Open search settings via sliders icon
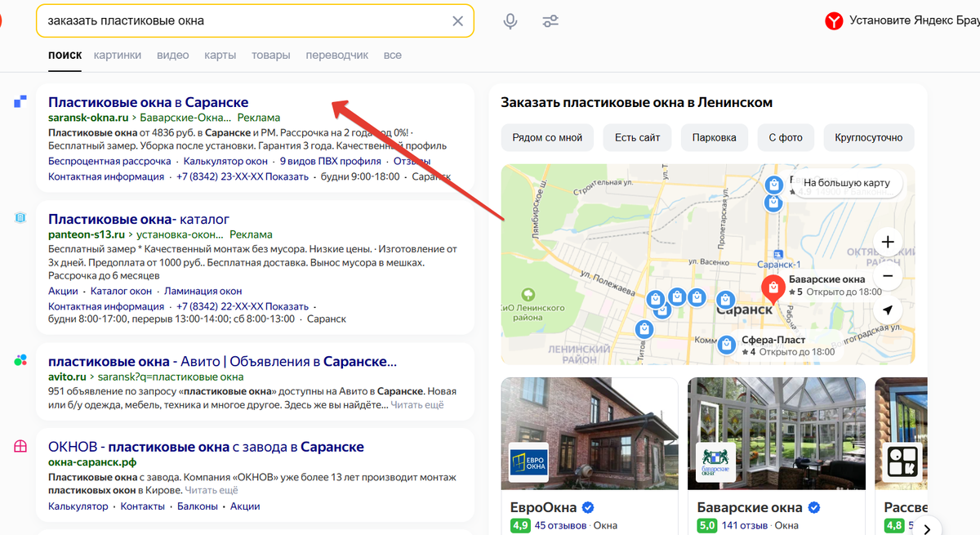The width and height of the screenshot is (980, 535). [550, 21]
